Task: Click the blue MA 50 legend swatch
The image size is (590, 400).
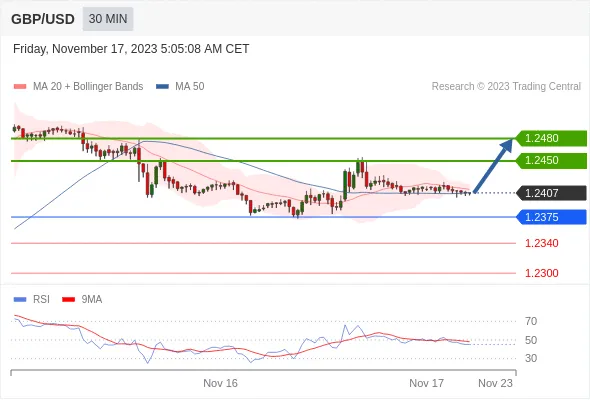Action: click(x=162, y=87)
